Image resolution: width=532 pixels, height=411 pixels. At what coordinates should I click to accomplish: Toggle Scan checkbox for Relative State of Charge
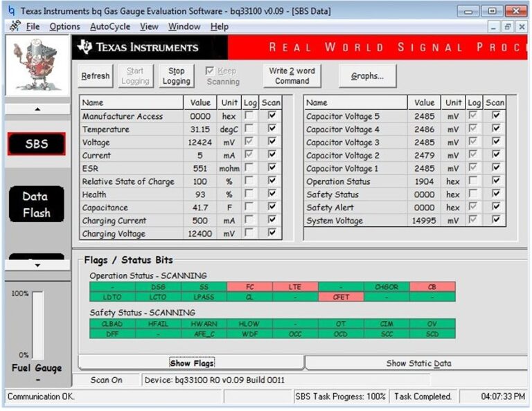[x=272, y=181]
